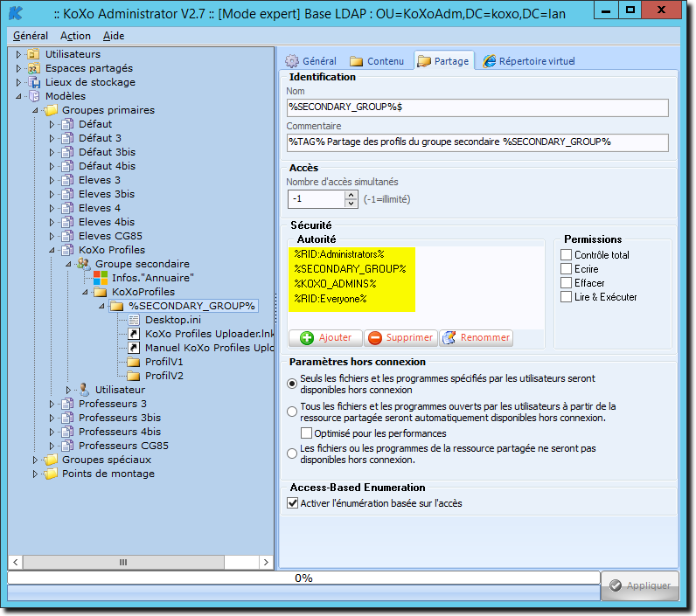Image resolution: width=696 pixels, height=616 pixels.
Task: Click the Nom input field
Action: pos(477,107)
